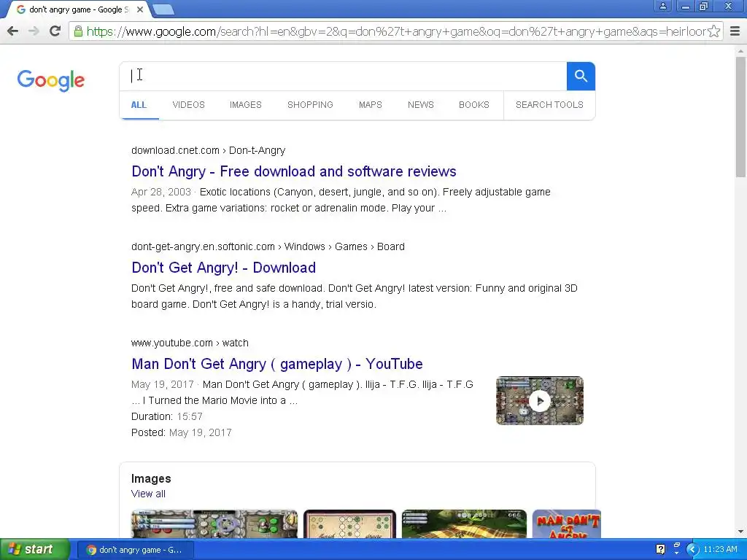Switch to the SHOPPING tab
Viewport: 747px width, 560px height.
point(310,105)
